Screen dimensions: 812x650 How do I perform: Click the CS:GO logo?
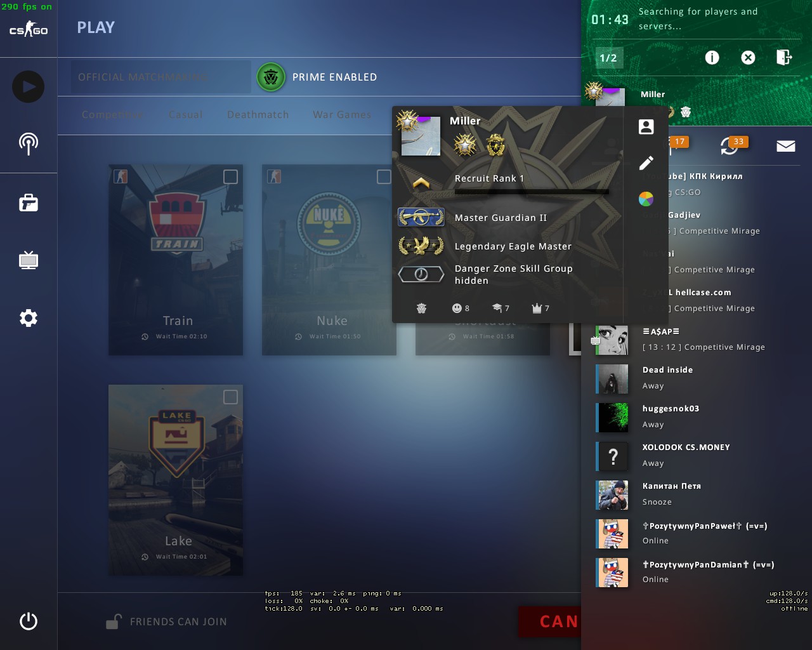tap(29, 29)
